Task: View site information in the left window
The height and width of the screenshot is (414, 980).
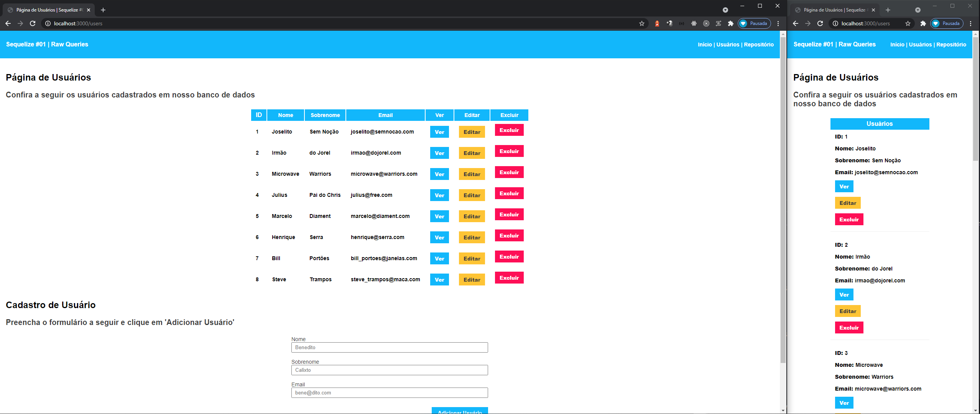Action: pyautogui.click(x=48, y=23)
